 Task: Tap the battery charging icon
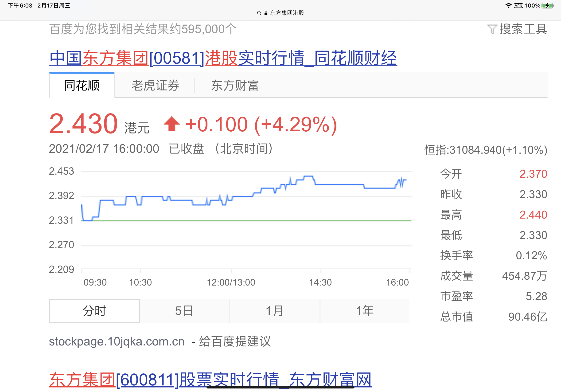tap(547, 6)
